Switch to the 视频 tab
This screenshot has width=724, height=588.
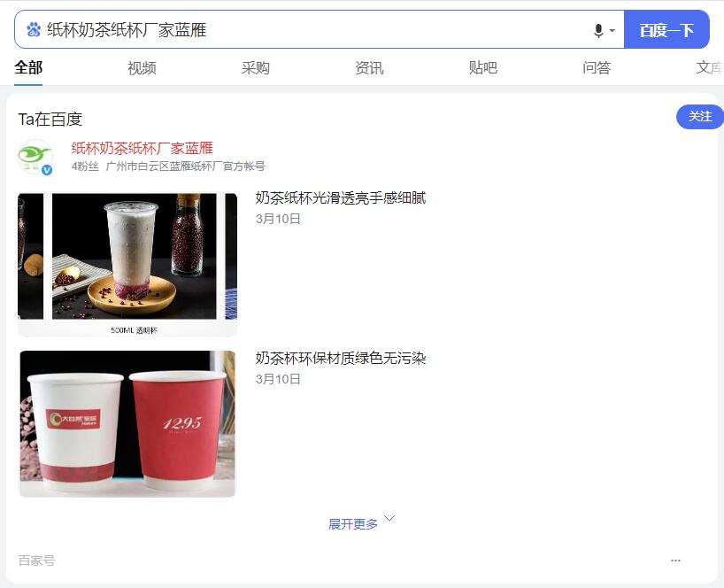click(x=142, y=68)
